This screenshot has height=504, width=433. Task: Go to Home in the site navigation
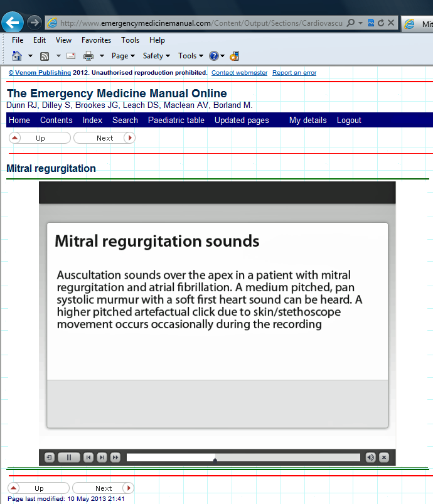click(x=19, y=121)
